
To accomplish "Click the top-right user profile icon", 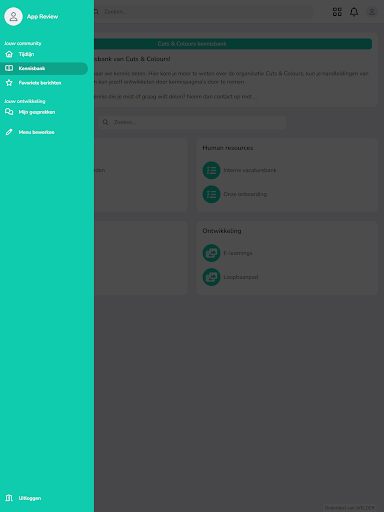I will click(372, 12).
